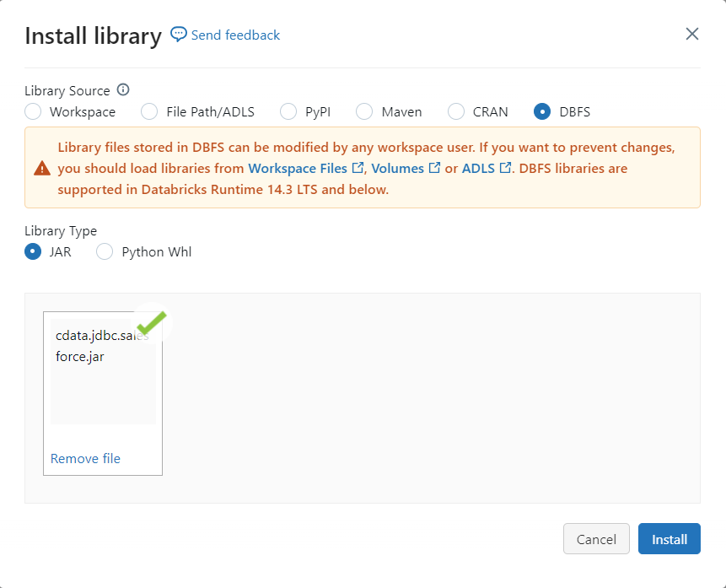Click the Install library heading

point(93,35)
